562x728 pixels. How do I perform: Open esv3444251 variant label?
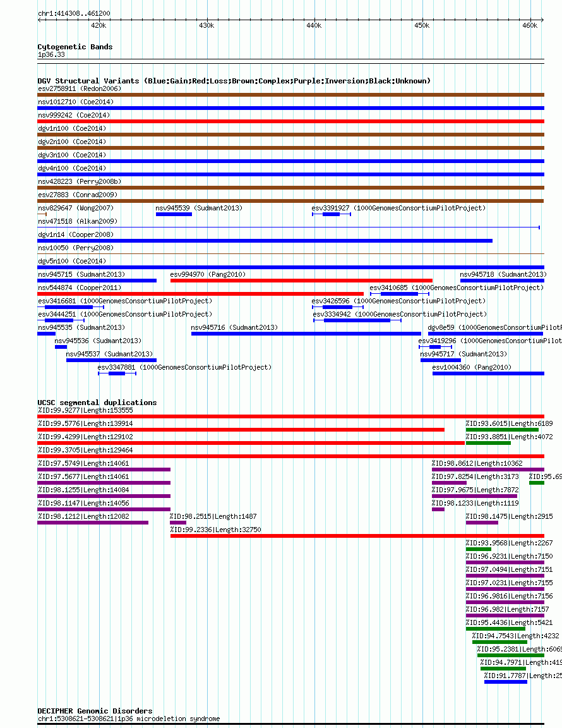(125, 314)
